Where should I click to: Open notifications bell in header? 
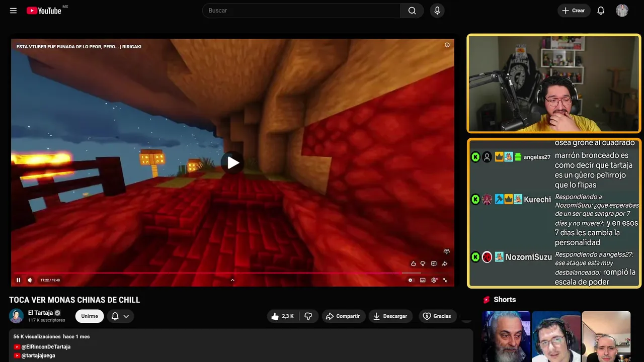[x=601, y=11]
